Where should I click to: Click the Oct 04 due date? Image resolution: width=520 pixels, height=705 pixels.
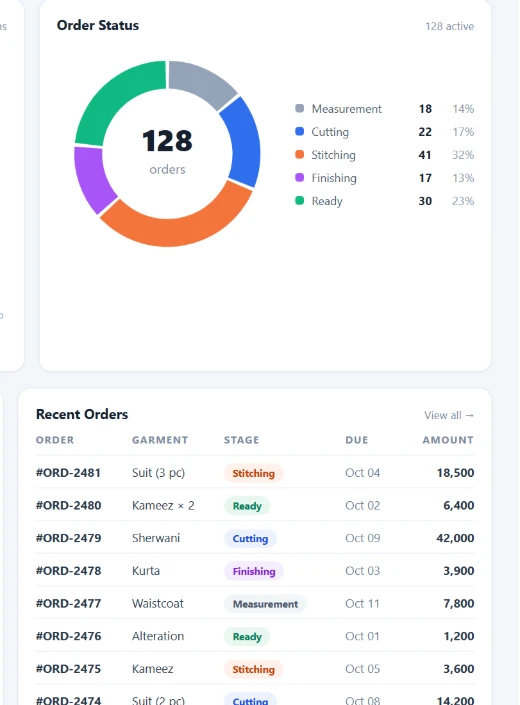point(363,473)
